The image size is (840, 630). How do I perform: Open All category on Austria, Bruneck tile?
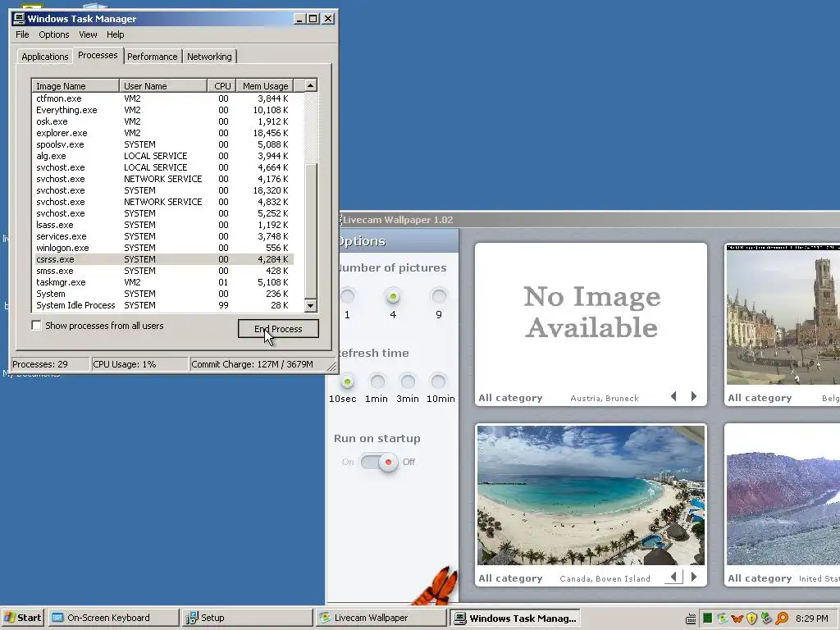tap(510, 398)
